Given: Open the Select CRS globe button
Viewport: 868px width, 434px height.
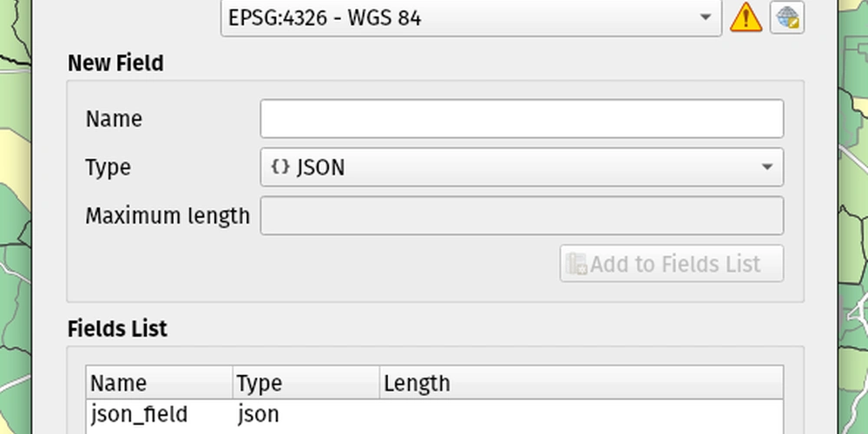Looking at the screenshot, I should click(787, 17).
